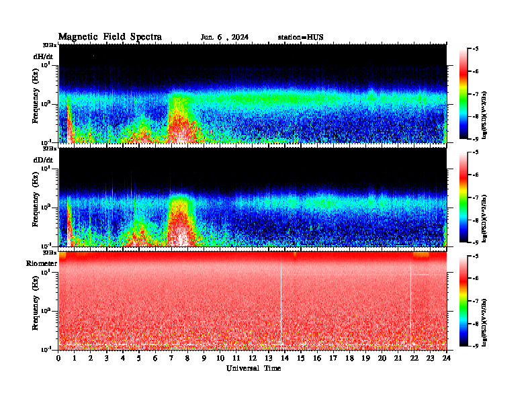This screenshot has width=532, height=411.
Task: Click hour tick label "2" on time axis
Action: [x=91, y=359]
